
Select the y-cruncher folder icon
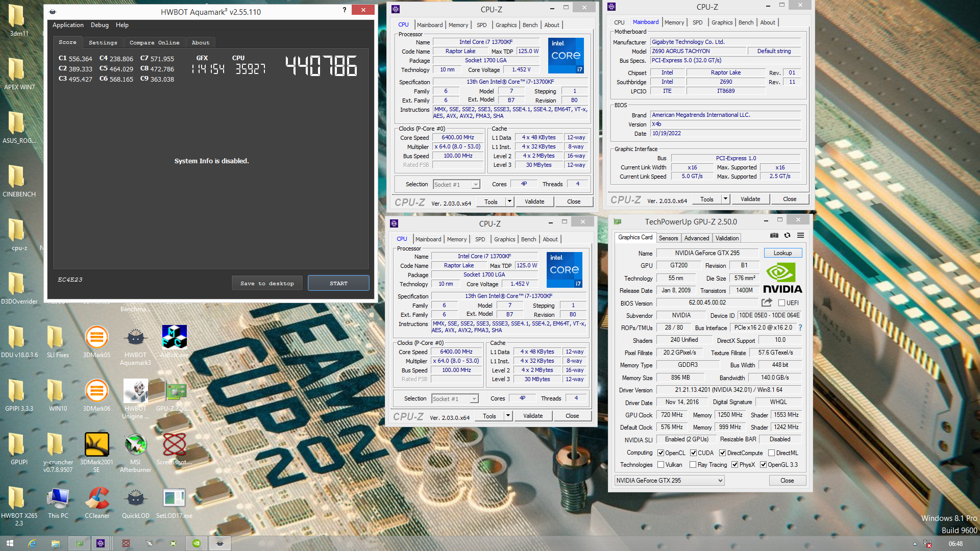point(58,453)
